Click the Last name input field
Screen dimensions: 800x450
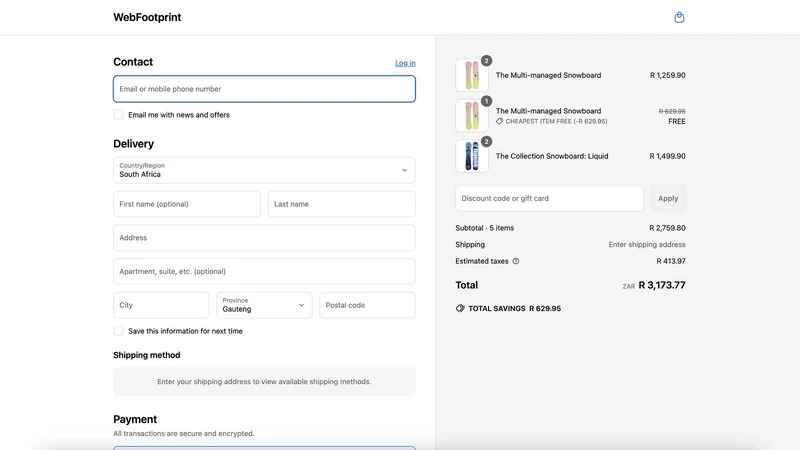[341, 204]
